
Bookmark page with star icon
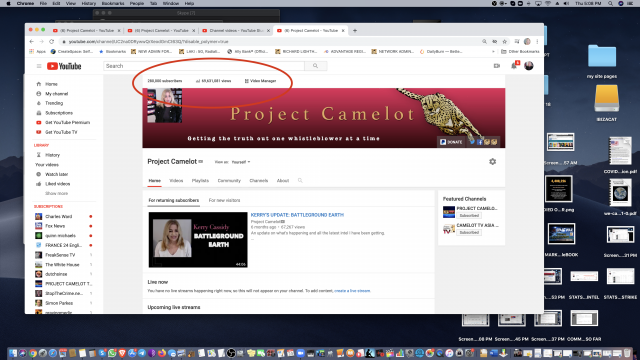point(504,42)
